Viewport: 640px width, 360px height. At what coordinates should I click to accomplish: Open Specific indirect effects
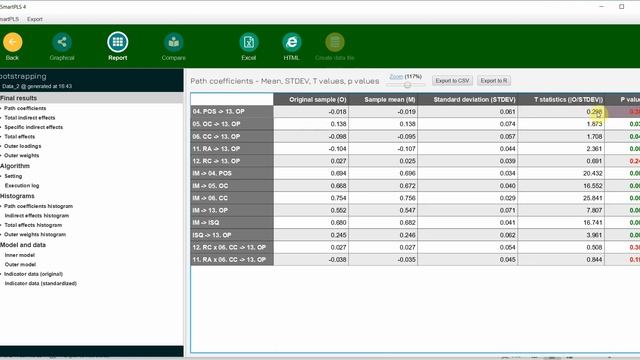click(x=33, y=127)
